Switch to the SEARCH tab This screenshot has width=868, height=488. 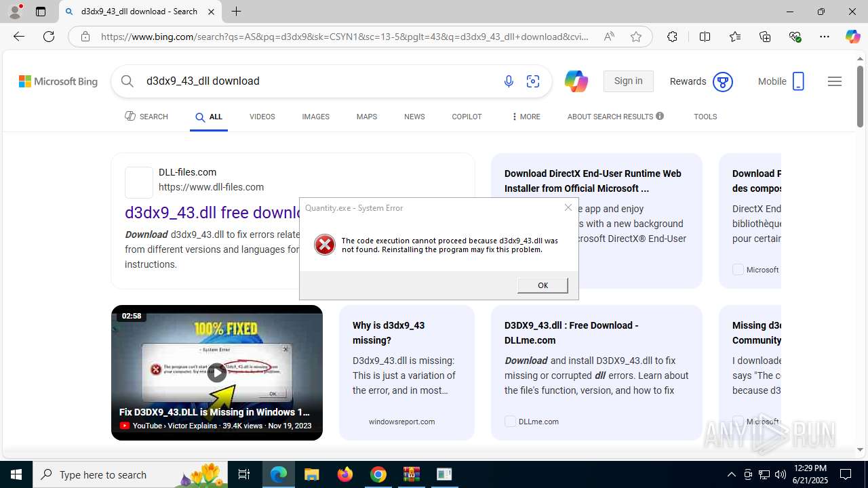click(x=146, y=117)
